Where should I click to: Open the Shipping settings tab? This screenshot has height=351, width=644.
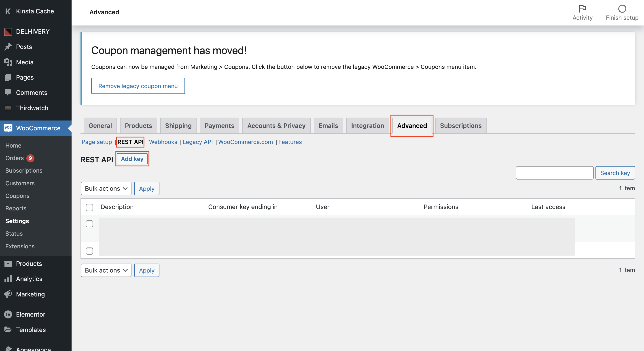[178, 125]
